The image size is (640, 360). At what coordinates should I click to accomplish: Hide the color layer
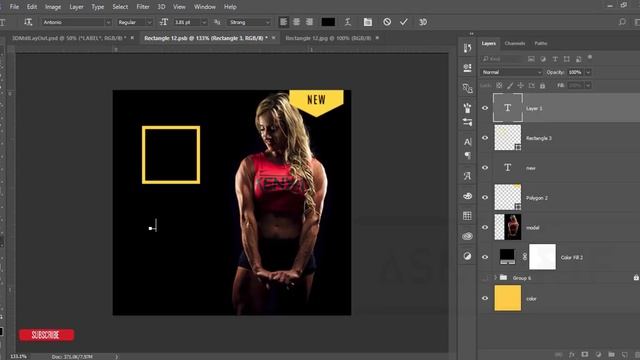485,298
